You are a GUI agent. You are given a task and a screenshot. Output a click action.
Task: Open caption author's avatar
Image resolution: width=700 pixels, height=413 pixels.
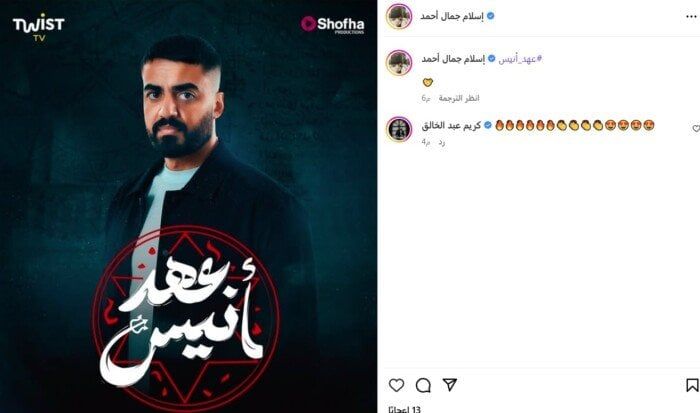[x=399, y=63]
